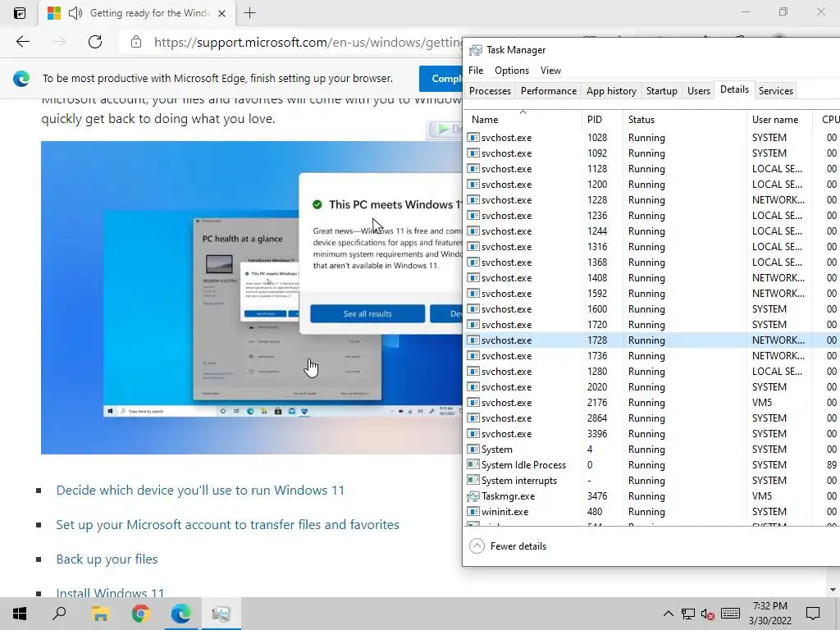Click the site lock icon in address bar
The height and width of the screenshot is (630, 840).
tap(136, 42)
